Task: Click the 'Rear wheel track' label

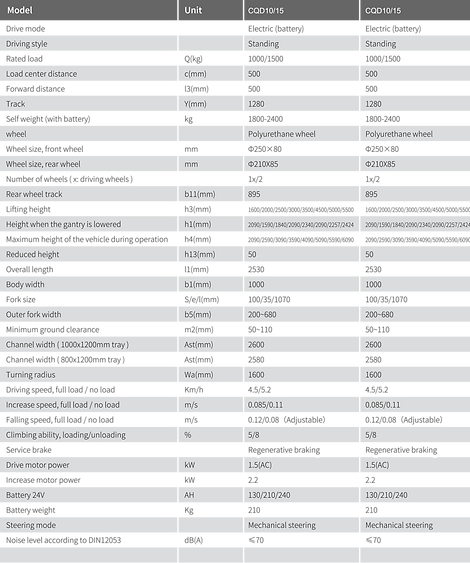Action: pyautogui.click(x=34, y=194)
